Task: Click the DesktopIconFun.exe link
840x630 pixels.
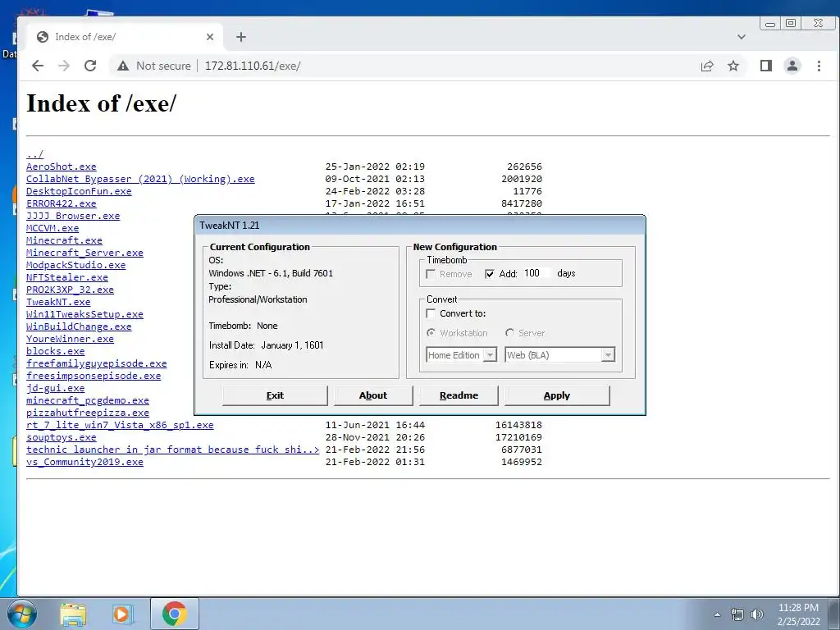Action: [x=79, y=191]
